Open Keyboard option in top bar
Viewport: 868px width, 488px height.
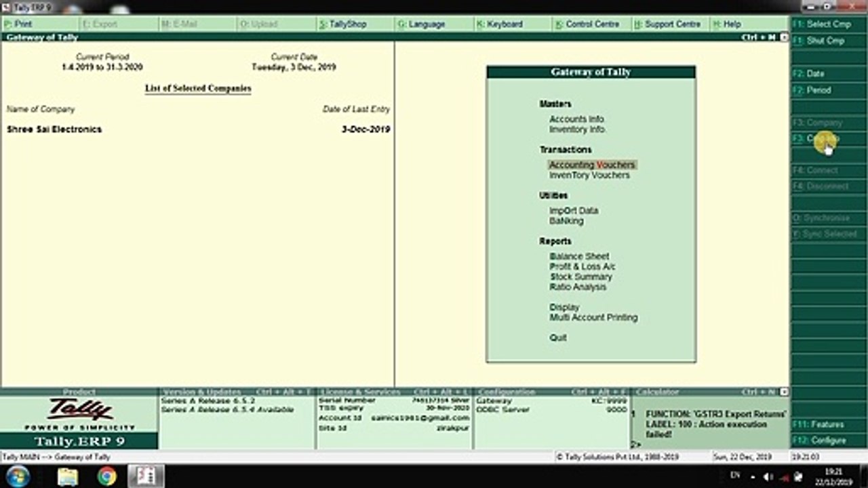(x=513, y=24)
